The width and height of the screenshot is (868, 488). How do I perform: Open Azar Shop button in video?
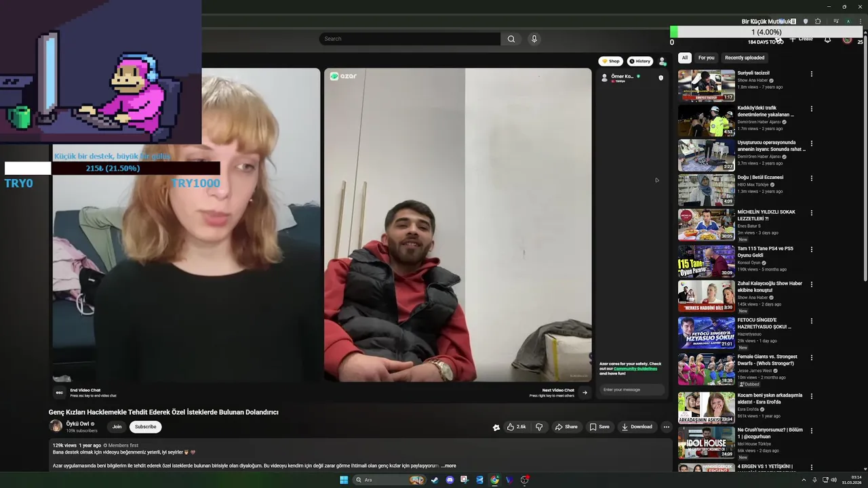[x=610, y=61]
